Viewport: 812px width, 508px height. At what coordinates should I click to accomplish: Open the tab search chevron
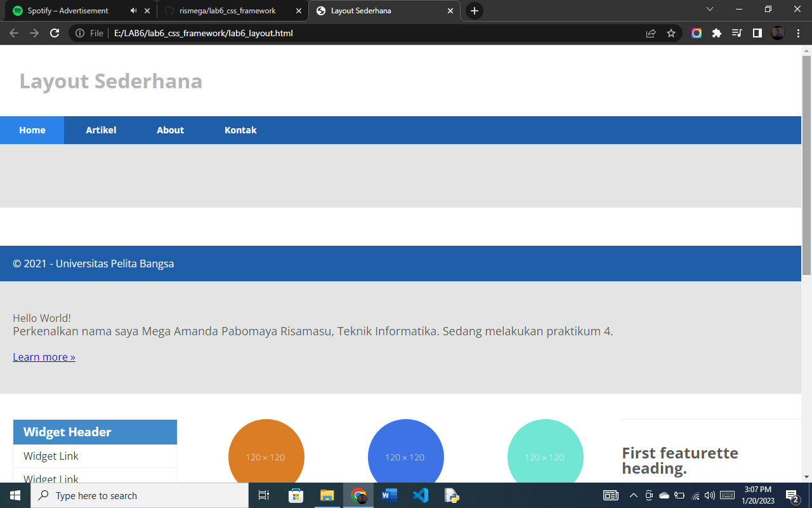709,10
